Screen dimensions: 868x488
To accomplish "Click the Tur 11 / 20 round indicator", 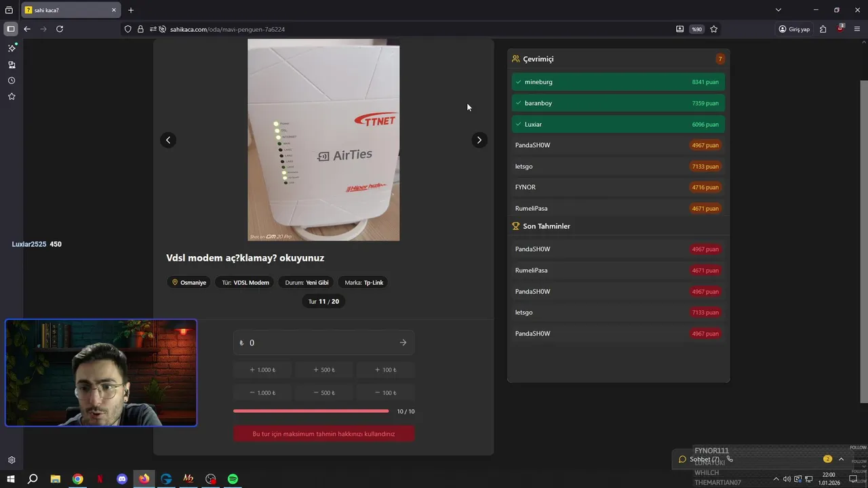I will point(323,302).
